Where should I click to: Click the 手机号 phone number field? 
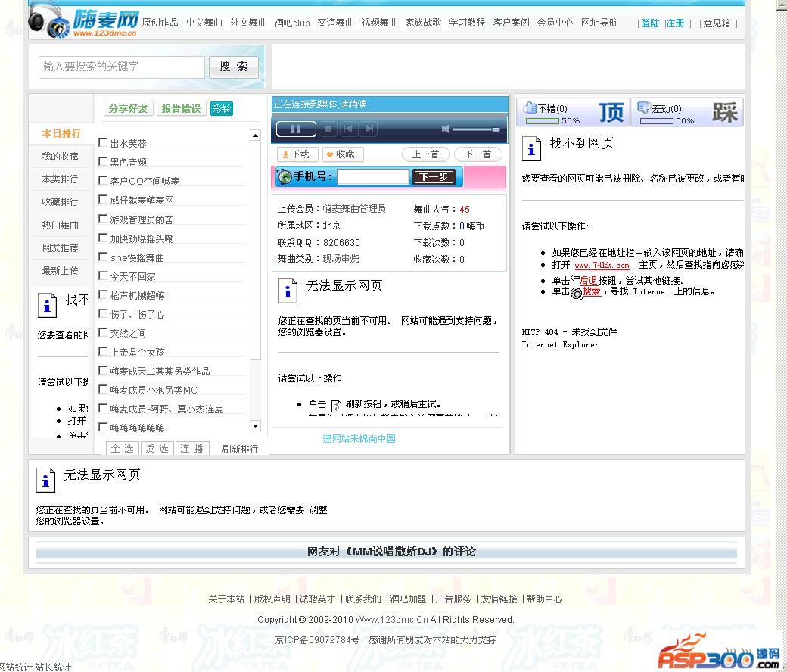(373, 176)
